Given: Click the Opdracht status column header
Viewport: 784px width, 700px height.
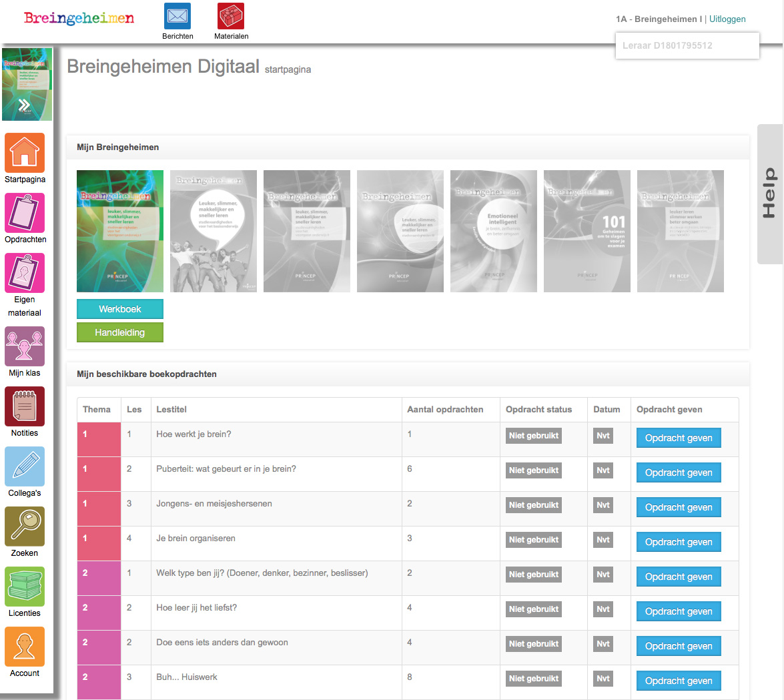Looking at the screenshot, I should 538,410.
